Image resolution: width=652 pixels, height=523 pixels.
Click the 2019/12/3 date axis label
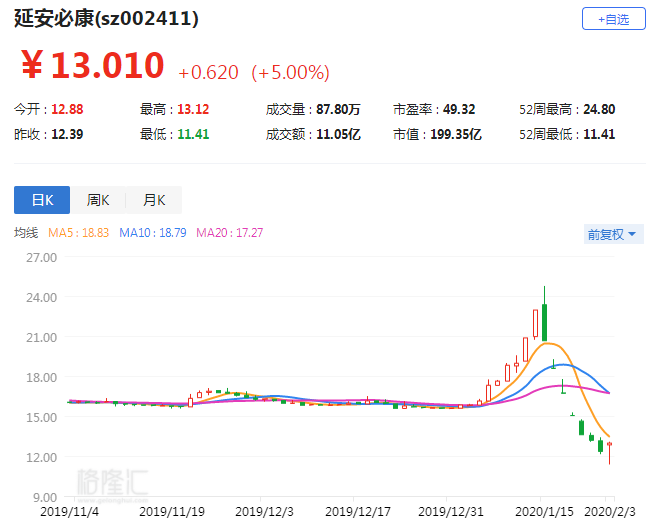(264, 511)
